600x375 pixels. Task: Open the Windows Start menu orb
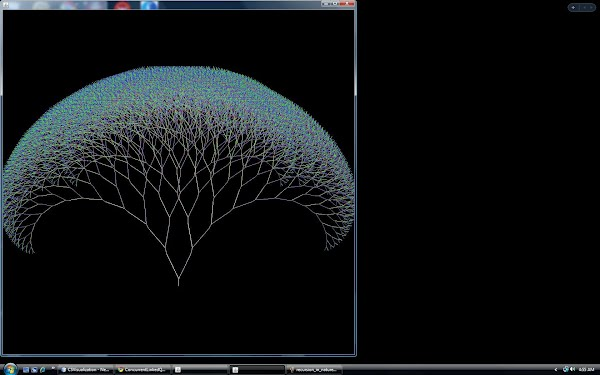[10, 369]
